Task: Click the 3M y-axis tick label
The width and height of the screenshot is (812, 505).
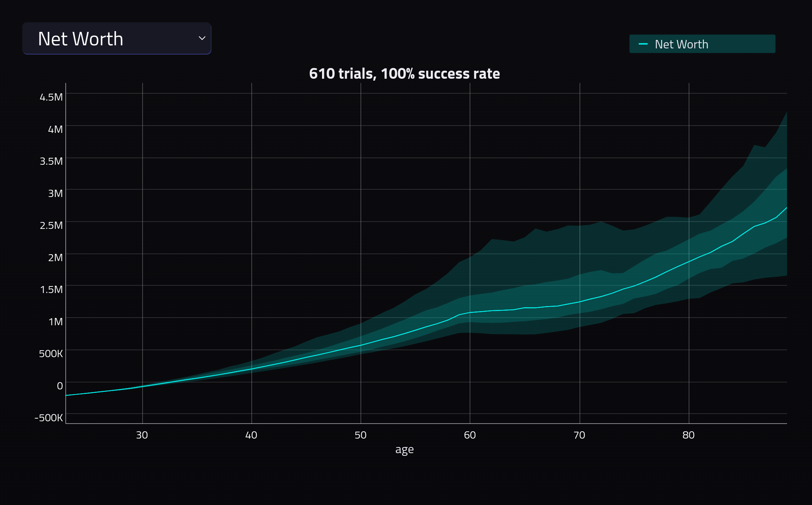Action: click(55, 194)
